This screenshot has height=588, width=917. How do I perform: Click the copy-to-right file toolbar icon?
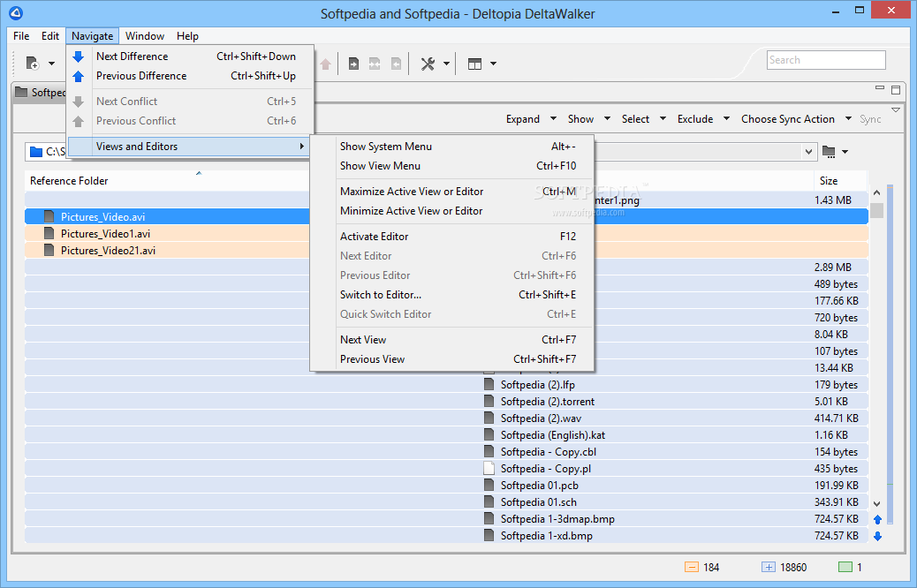click(353, 63)
